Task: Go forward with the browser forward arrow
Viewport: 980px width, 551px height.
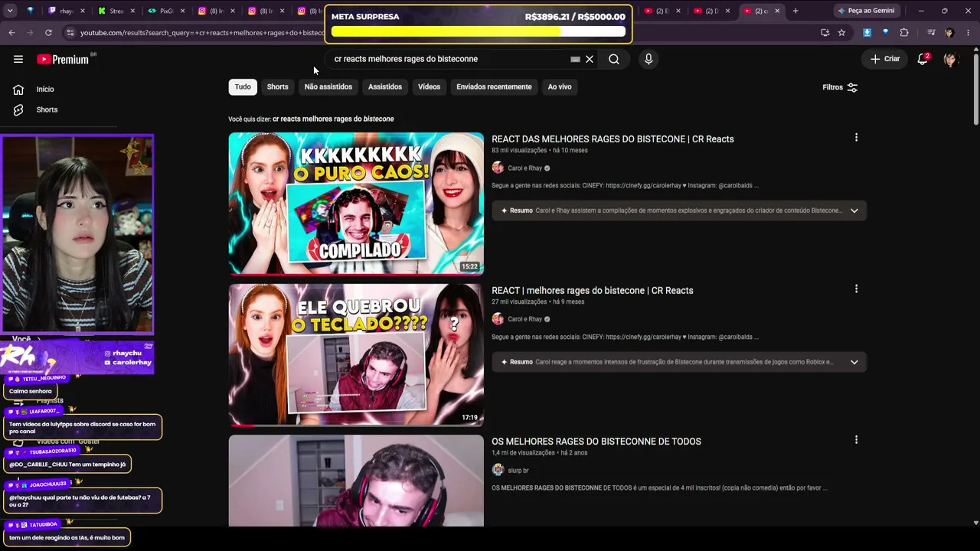Action: click(x=30, y=33)
